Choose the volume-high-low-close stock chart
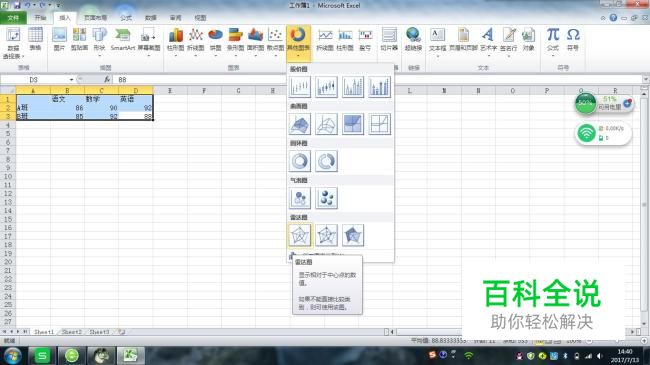 coord(353,87)
